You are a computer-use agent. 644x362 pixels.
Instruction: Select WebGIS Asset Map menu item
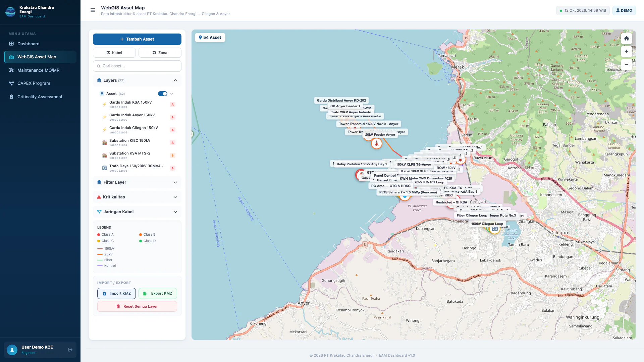(x=40, y=57)
